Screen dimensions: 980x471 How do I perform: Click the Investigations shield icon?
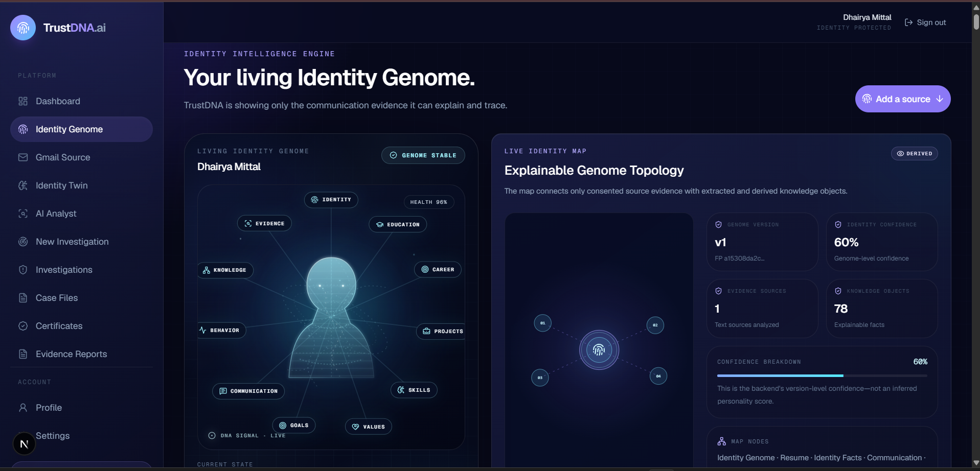coord(23,270)
